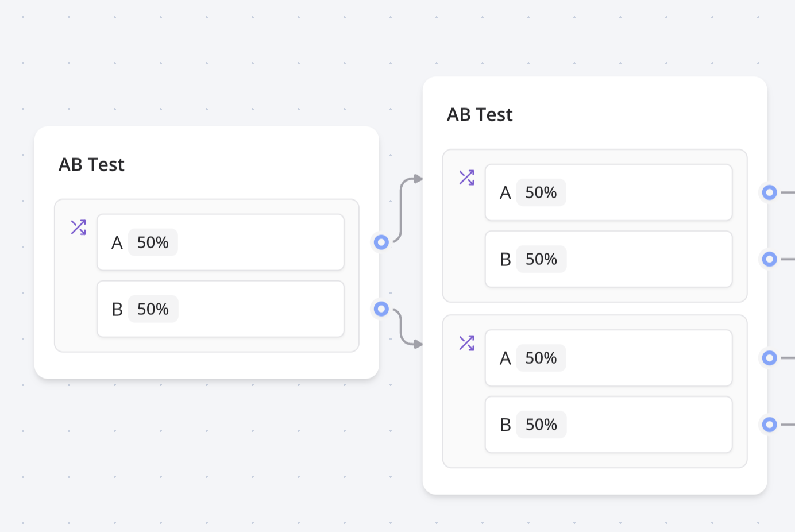795x532 pixels.
Task: Select the shuffle icon in the top right branch group
Action: point(466,178)
